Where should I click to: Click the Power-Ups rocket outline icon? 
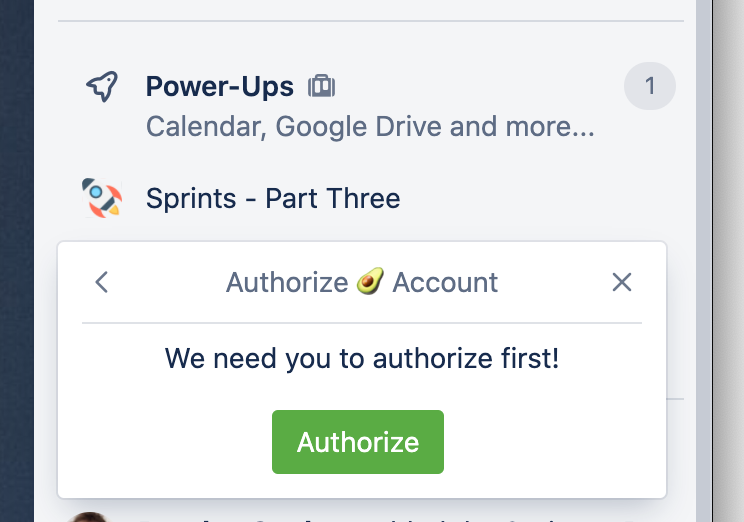point(102,86)
